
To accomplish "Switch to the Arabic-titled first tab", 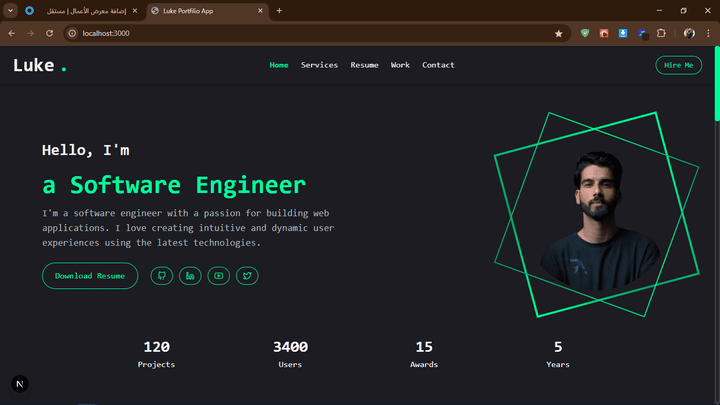I will pos(83,11).
